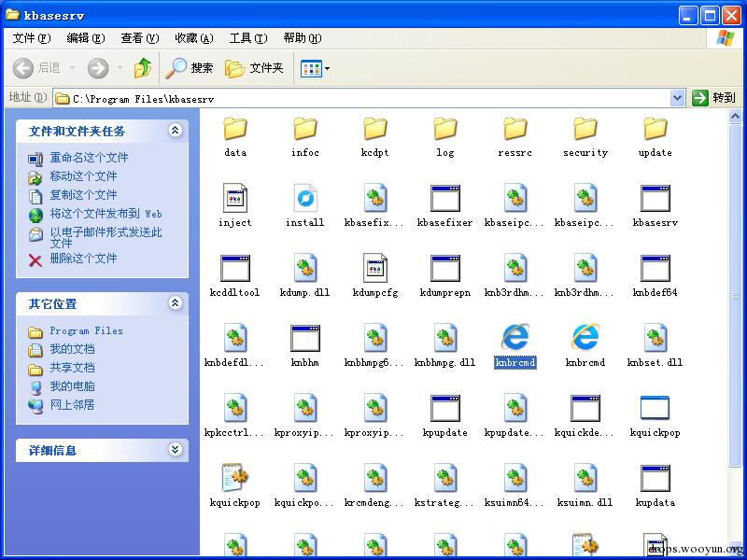Click 重命名这个文件 task link
Image resolution: width=747 pixels, height=560 pixels.
(89, 158)
